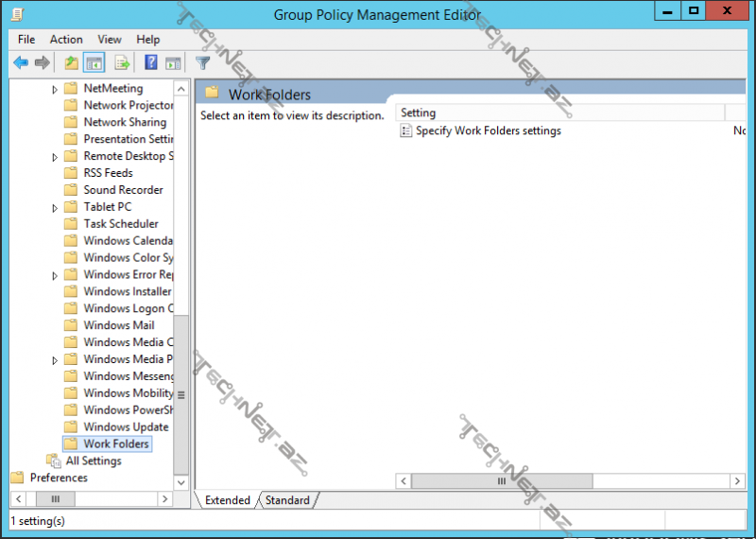Open the View menu
The width and height of the screenshot is (756, 539).
110,40
